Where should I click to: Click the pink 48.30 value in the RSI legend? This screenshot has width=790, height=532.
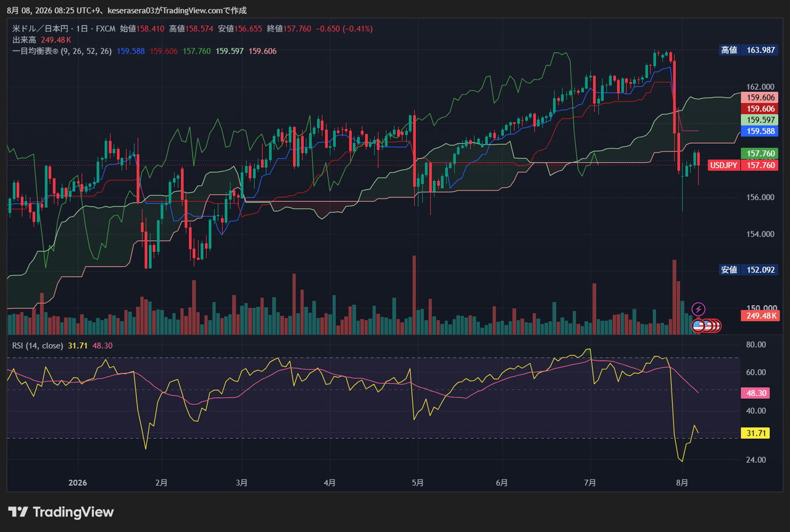point(102,345)
